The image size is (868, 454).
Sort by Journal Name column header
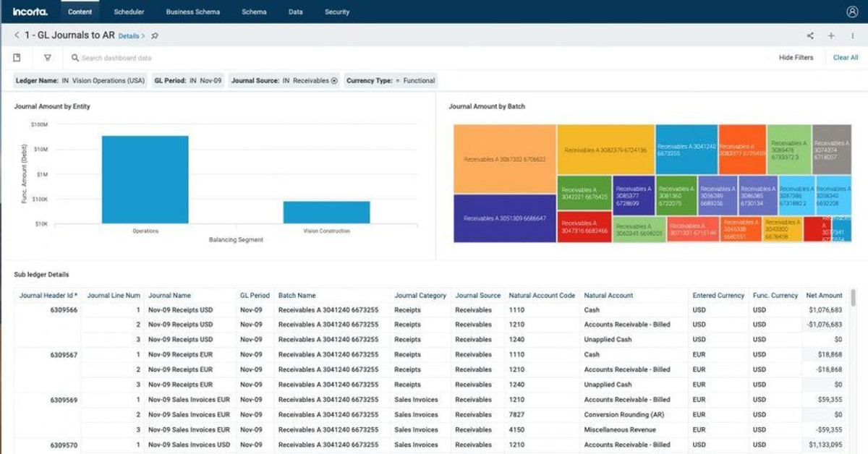pyautogui.click(x=169, y=295)
